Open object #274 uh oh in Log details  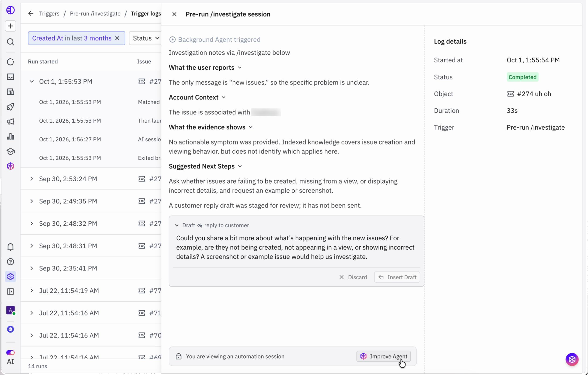pos(529,94)
